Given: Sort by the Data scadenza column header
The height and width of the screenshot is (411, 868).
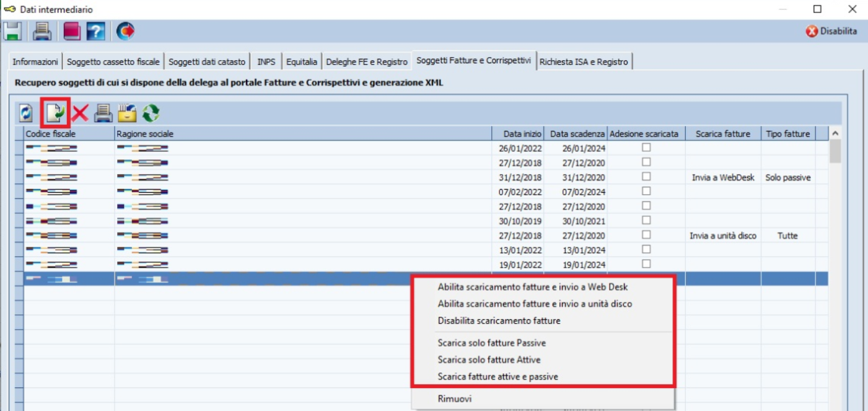Looking at the screenshot, I should tap(577, 133).
